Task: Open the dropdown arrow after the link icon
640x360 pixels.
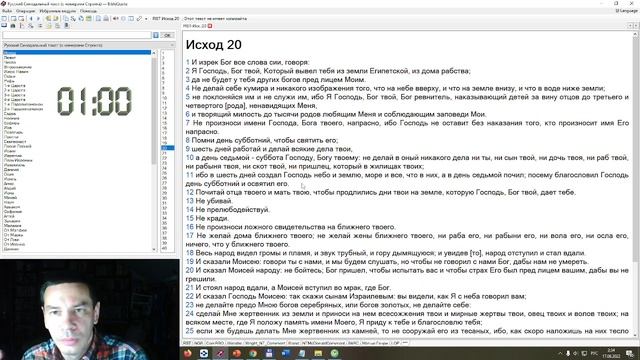Action: tap(146, 19)
